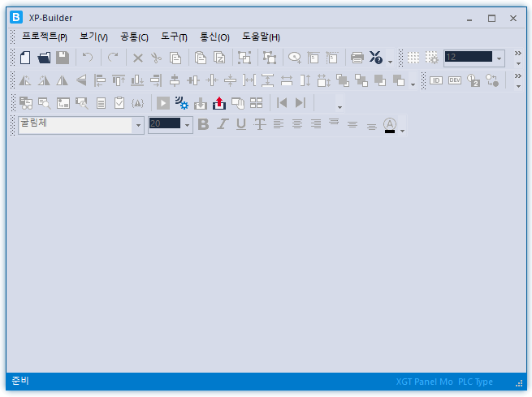Click the 굴림체 font name field
Viewport: 532px width, 397px height.
pyautogui.click(x=75, y=125)
